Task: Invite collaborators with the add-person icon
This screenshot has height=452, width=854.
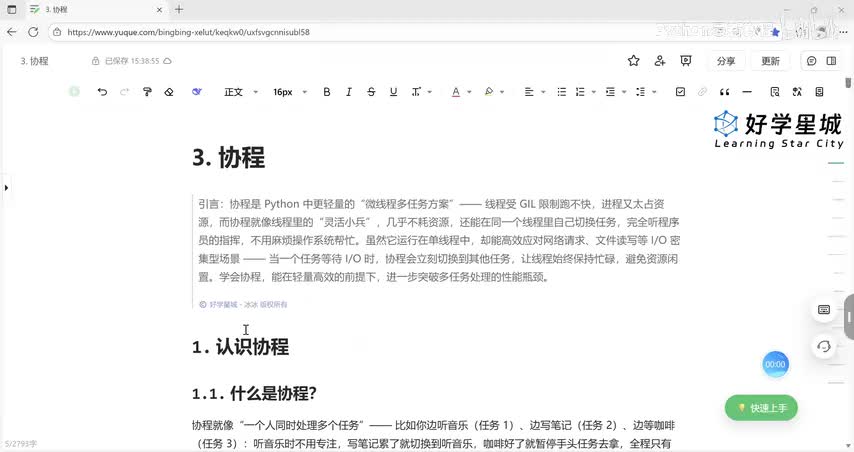Action: [660, 60]
